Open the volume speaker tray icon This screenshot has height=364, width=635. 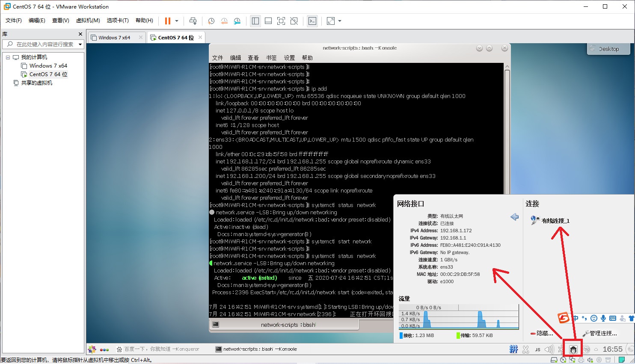(549, 349)
